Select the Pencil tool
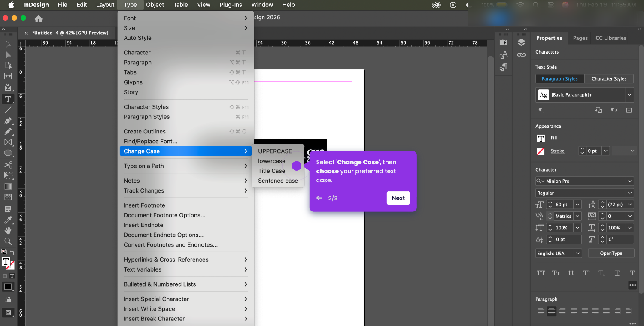The width and height of the screenshot is (644, 326). point(8,131)
